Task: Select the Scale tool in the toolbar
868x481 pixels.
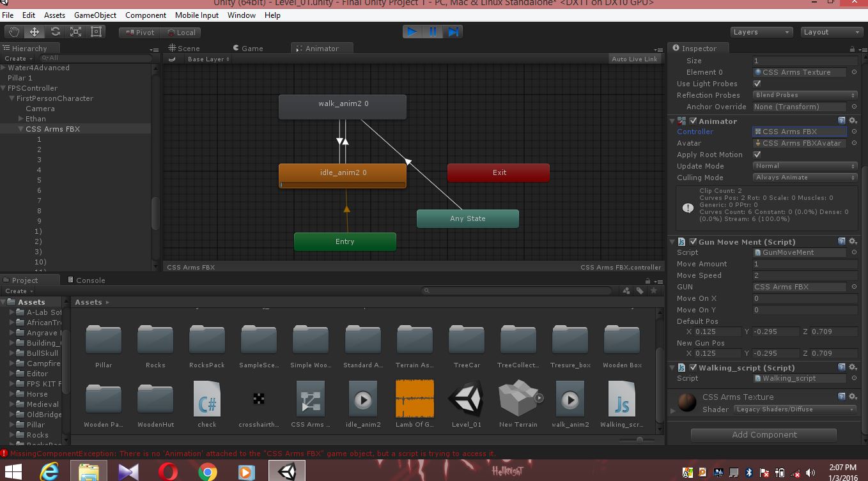Action: (x=75, y=32)
